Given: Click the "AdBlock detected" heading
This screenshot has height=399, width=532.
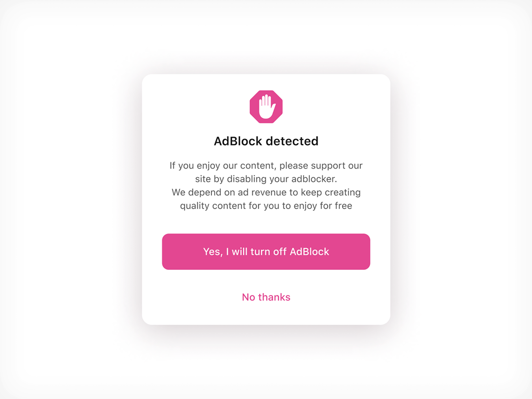Looking at the screenshot, I should coord(266,141).
